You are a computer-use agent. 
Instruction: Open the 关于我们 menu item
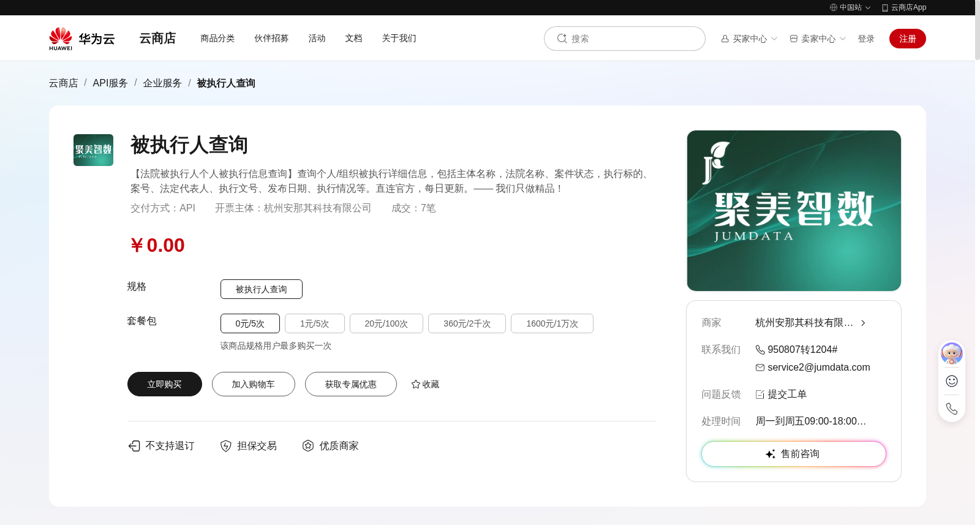coord(399,38)
